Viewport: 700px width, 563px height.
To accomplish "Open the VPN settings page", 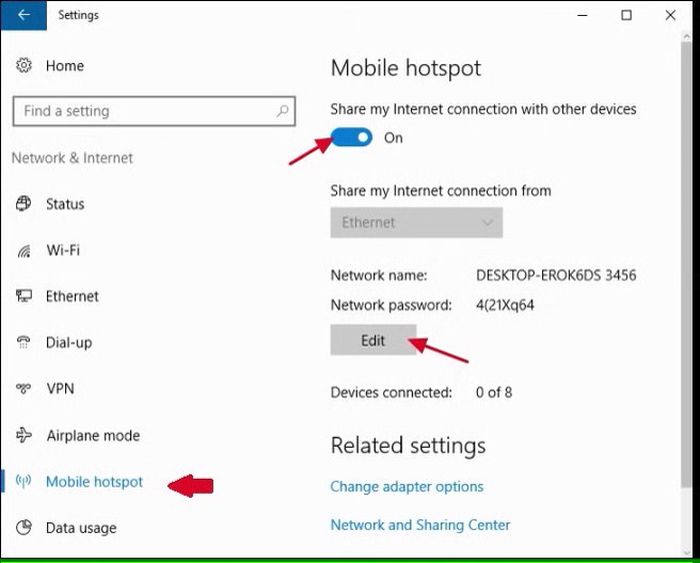I will tap(60, 388).
